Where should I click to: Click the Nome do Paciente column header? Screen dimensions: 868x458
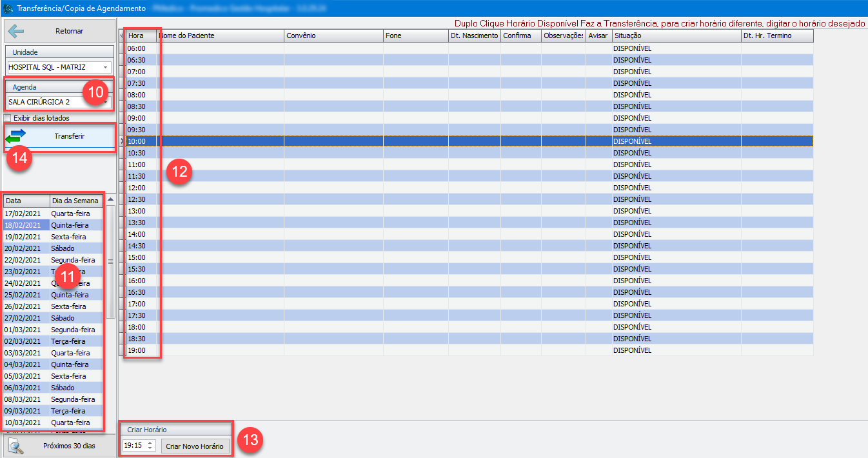219,36
